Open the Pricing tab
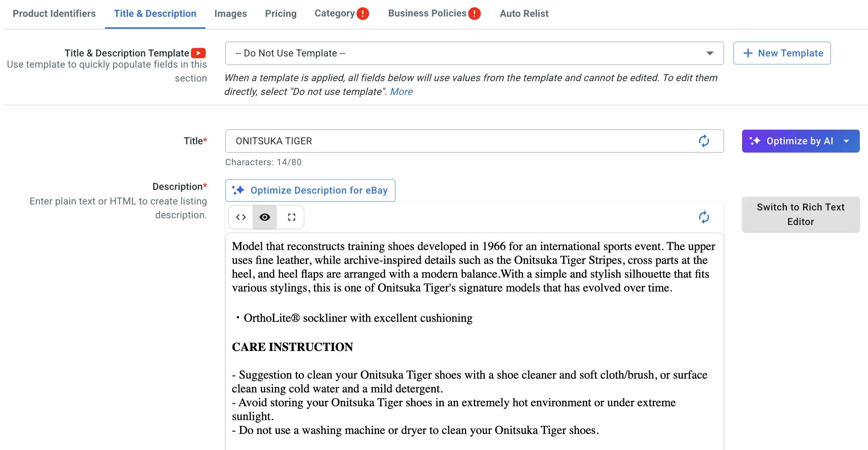Image resolution: width=868 pixels, height=450 pixels. tap(280, 13)
